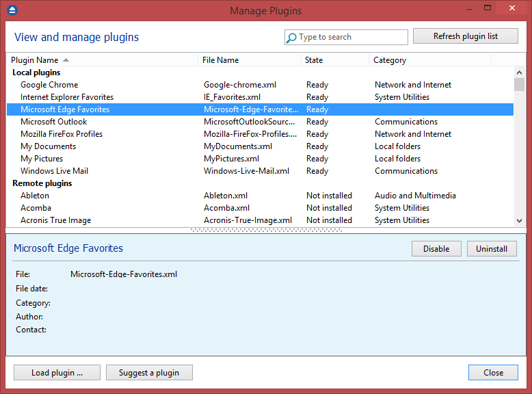The height and width of the screenshot is (394, 532).
Task: Maximize the Manage Plugins window
Action: click(488, 8)
